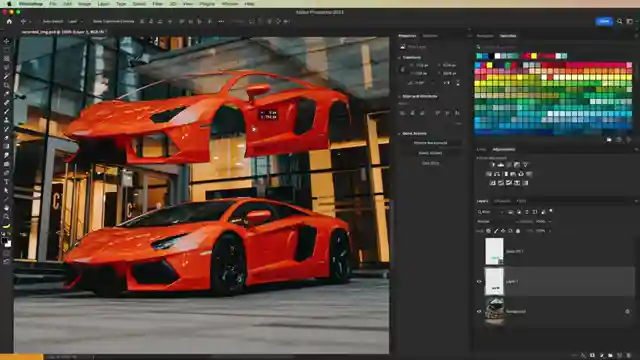Select the Hand tool
Image resolution: width=640 pixels, height=360 pixels.
click(7, 208)
